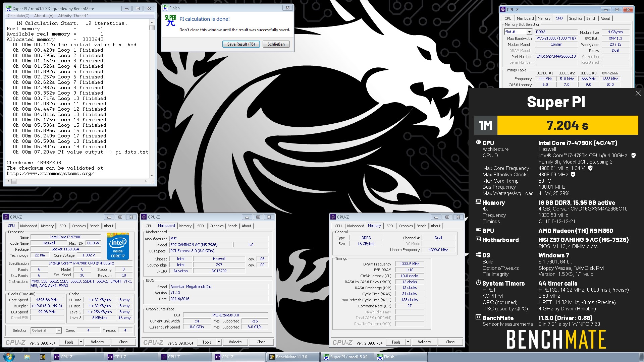Open Windows Explorer from taskbar

(27, 357)
